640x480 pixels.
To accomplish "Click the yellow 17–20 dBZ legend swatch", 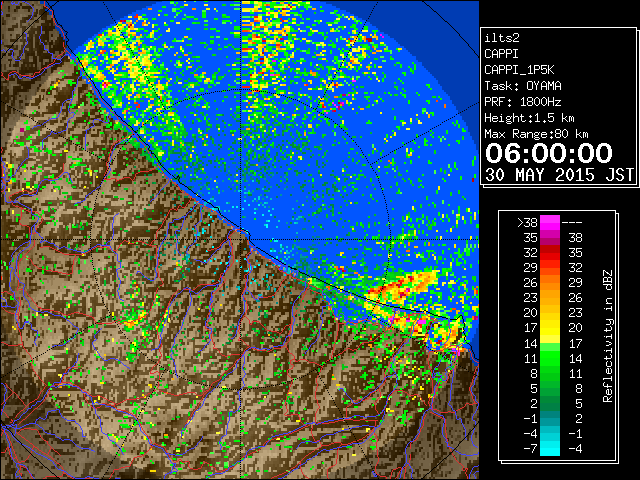I will pyautogui.click(x=550, y=328).
